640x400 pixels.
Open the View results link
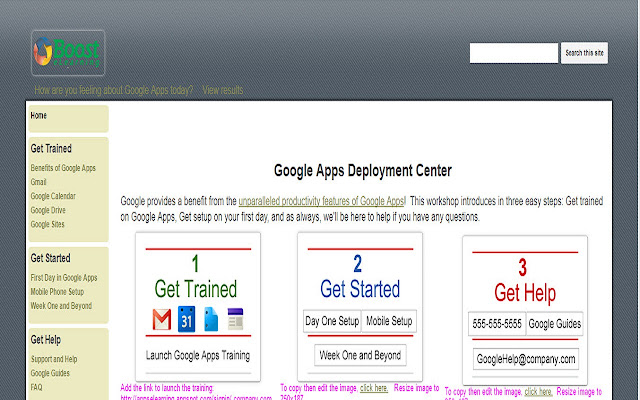[x=222, y=90]
